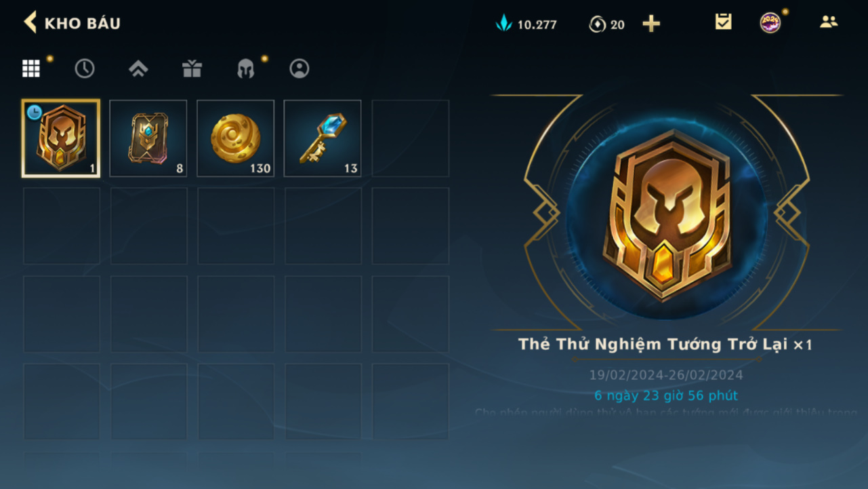The height and width of the screenshot is (489, 868).
Task: Open the missions checklist icon
Action: [x=724, y=22]
